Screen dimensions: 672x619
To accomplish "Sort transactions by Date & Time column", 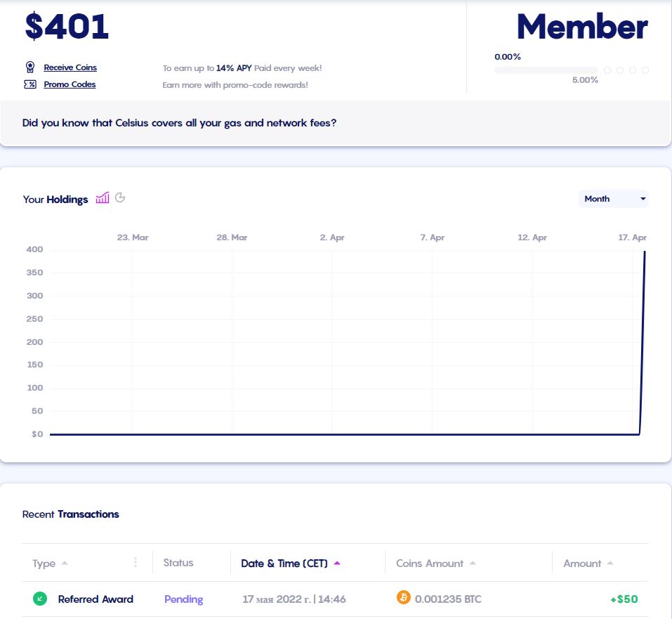I will (284, 563).
